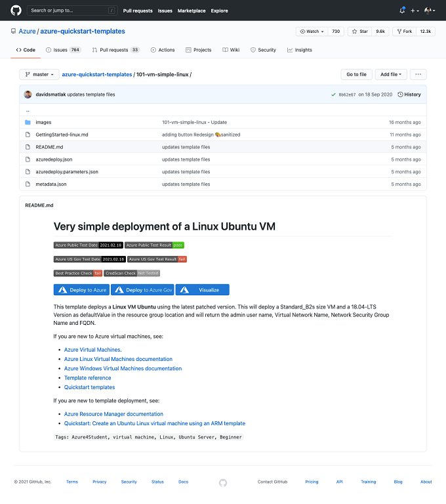This screenshot has width=446, height=504.
Task: Click the images folder icon
Action: 28,122
